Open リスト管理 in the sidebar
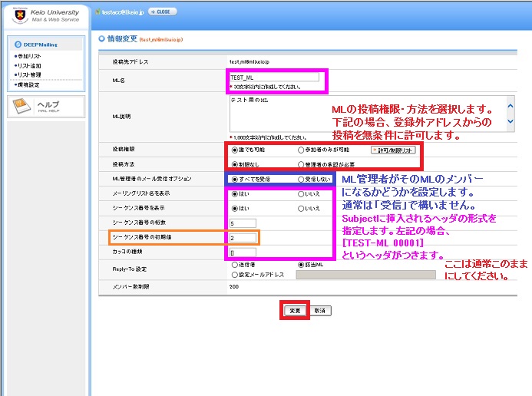 (27, 75)
